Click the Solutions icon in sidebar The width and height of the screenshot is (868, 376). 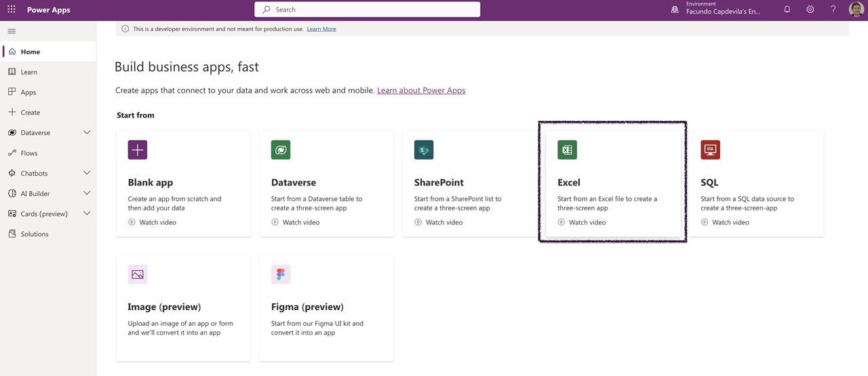[12, 234]
